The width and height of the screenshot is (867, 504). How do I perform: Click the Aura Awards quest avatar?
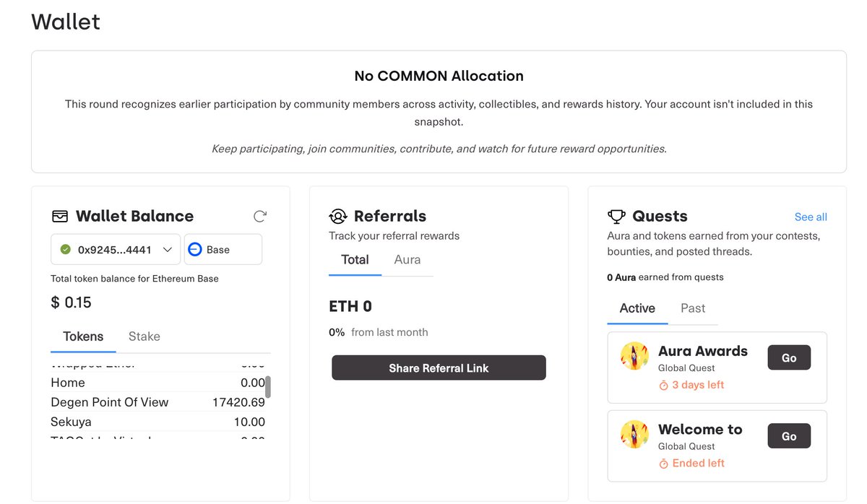pyautogui.click(x=634, y=356)
